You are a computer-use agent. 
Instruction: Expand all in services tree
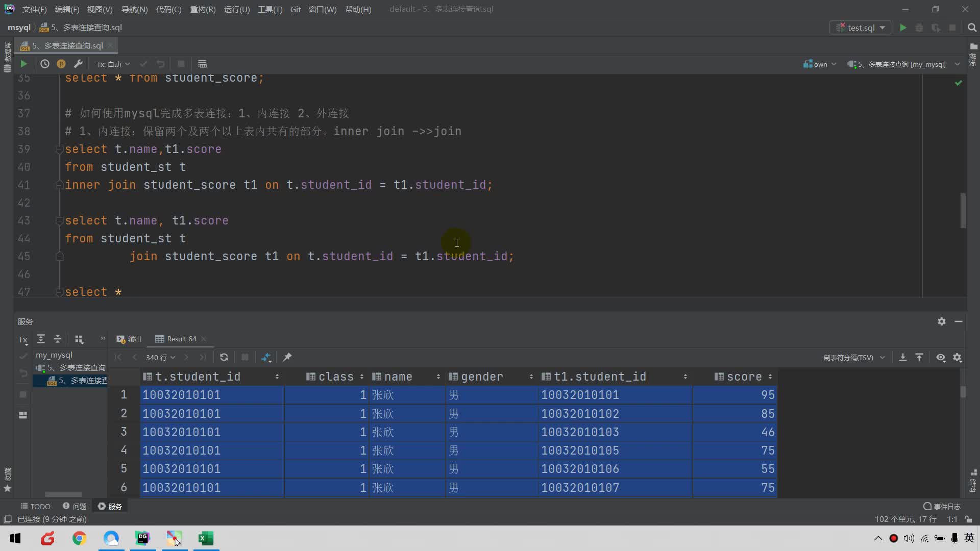coord(41,339)
